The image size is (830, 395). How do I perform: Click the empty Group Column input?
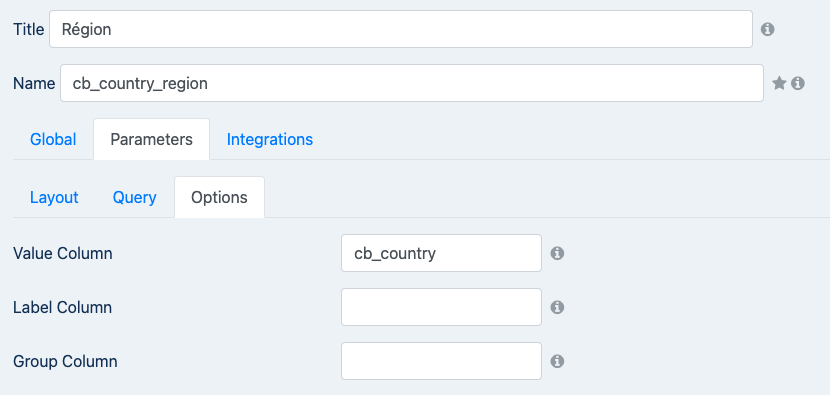(x=441, y=361)
